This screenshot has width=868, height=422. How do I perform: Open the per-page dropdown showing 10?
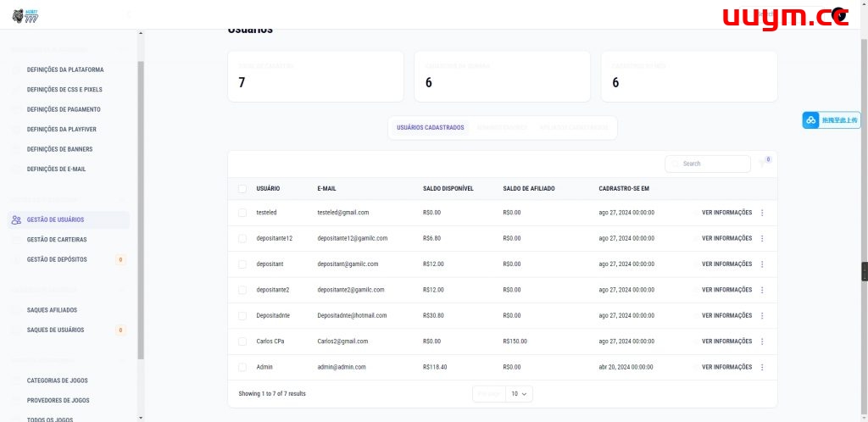click(x=519, y=394)
